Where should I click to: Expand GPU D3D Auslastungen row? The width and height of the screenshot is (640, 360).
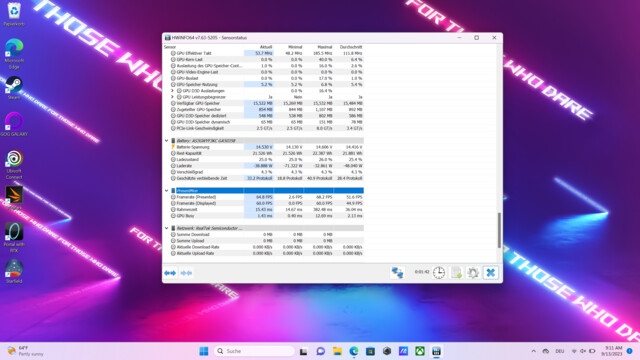click(172, 91)
